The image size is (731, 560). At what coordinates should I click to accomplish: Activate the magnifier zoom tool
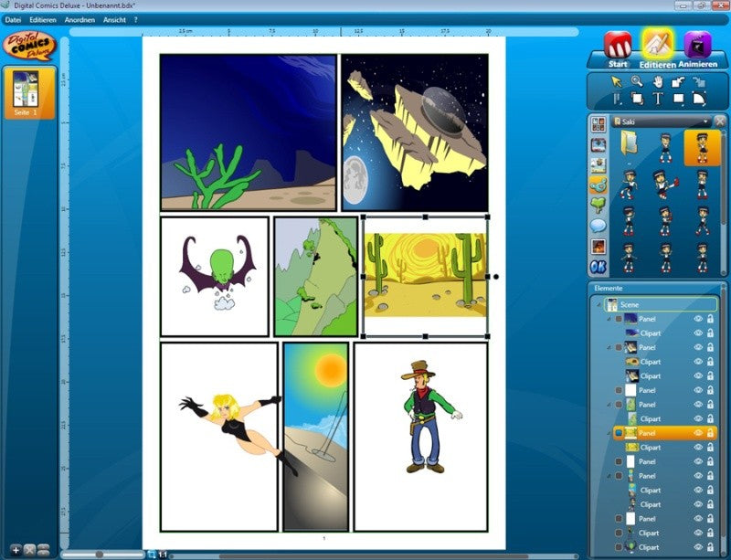point(637,81)
